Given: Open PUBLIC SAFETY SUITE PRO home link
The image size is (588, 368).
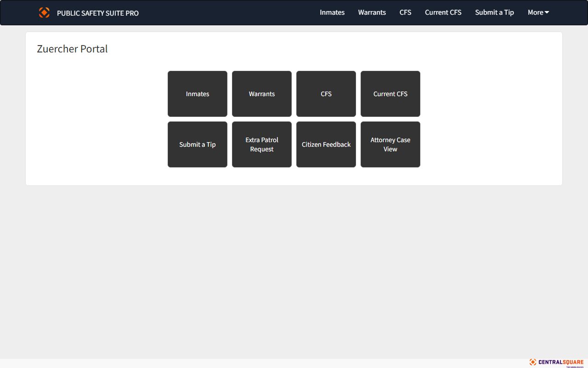Looking at the screenshot, I should coord(97,13).
